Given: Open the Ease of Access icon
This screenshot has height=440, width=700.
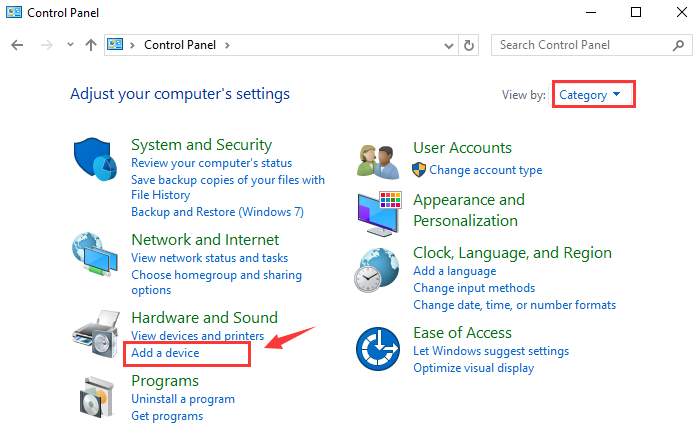Looking at the screenshot, I should click(378, 349).
